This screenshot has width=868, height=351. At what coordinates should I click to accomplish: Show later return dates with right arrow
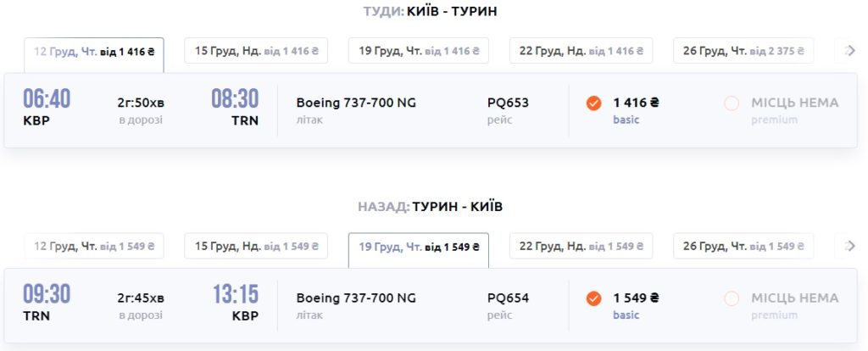pyautogui.click(x=850, y=246)
